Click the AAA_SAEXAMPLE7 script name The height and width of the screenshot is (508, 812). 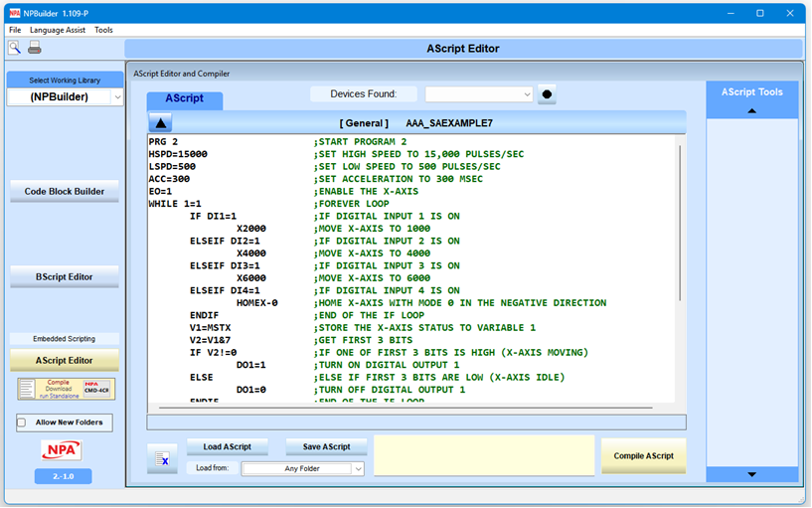pos(449,123)
